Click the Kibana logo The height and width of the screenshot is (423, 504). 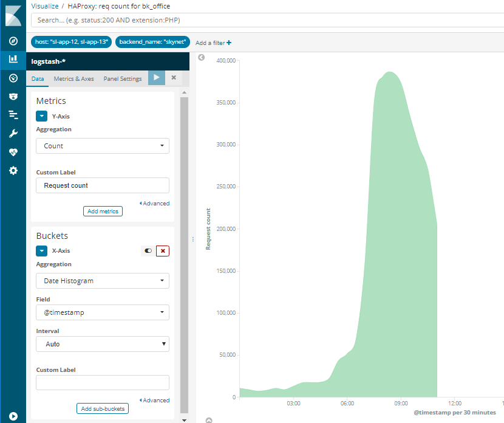tap(13, 15)
